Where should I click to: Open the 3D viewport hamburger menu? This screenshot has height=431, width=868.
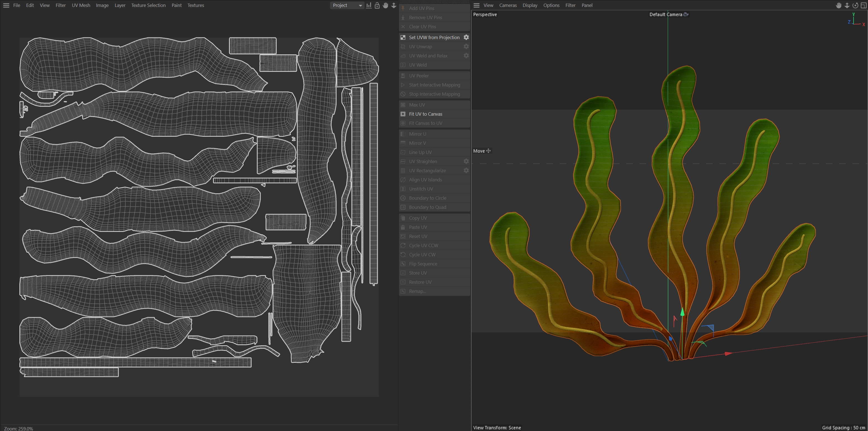pos(477,5)
